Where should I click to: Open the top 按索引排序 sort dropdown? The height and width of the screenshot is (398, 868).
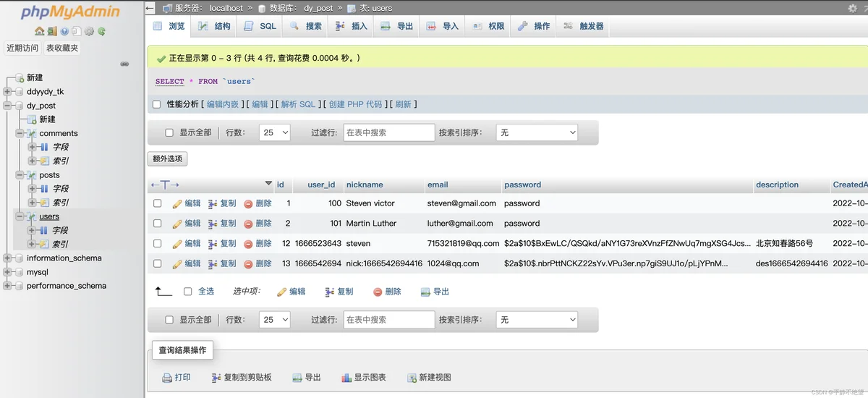click(537, 132)
